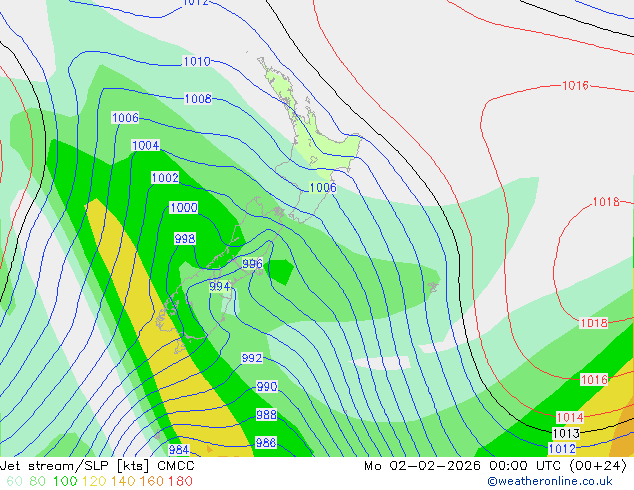Screen dimensions: 634x490
Task: Click the 100 kts legend value
Action: 65,481
